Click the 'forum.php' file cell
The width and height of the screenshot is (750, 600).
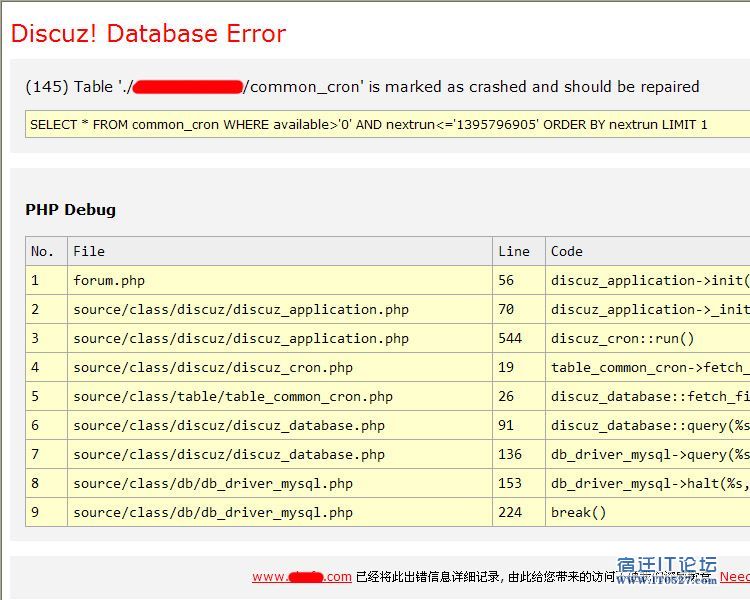point(280,280)
